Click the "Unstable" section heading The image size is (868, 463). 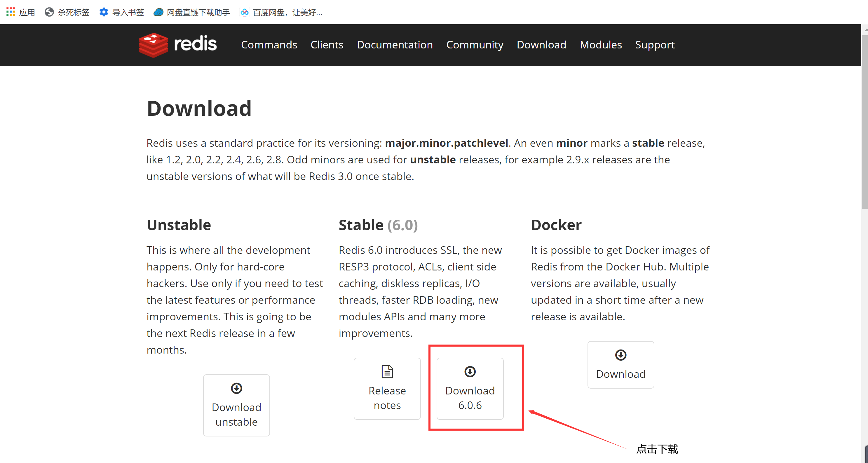point(179,225)
